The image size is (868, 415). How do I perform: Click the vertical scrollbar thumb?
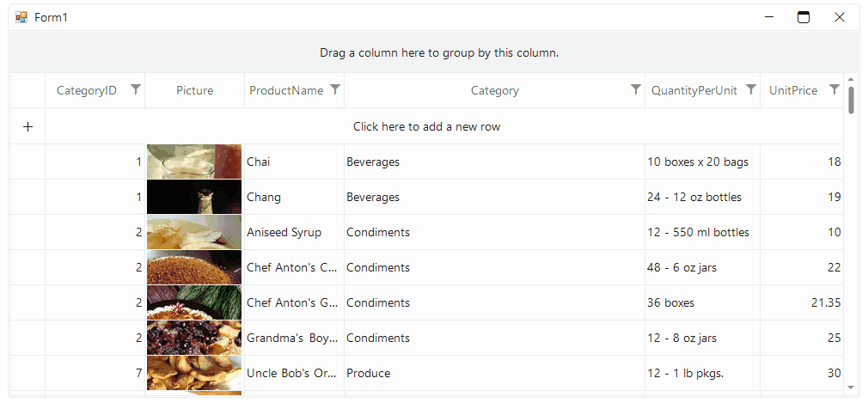[x=851, y=100]
